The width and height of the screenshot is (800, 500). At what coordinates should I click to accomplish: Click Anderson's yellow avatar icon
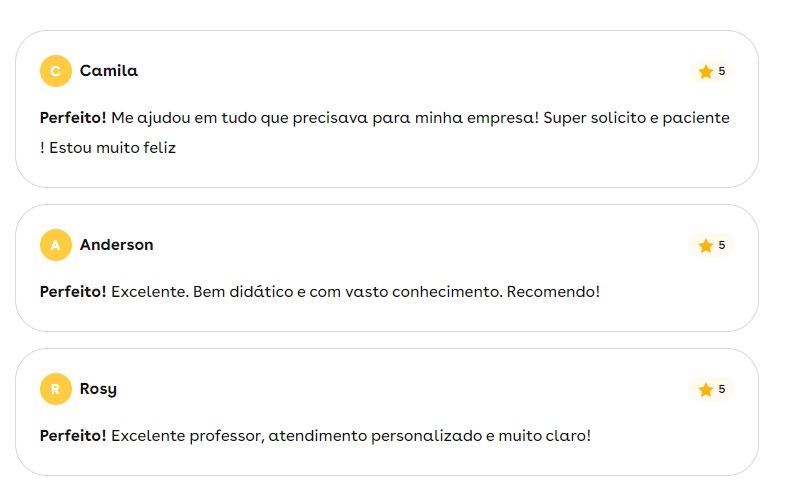56,245
